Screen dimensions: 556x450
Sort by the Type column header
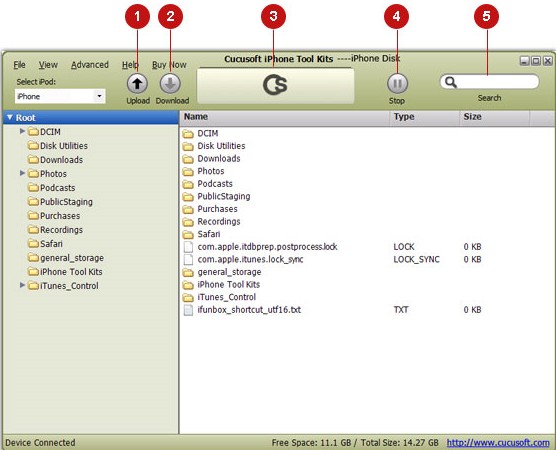424,117
